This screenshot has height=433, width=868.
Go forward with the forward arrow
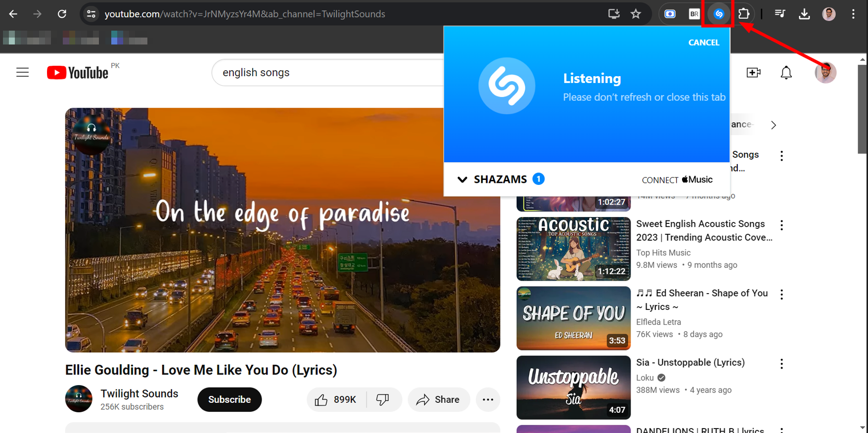pyautogui.click(x=37, y=14)
